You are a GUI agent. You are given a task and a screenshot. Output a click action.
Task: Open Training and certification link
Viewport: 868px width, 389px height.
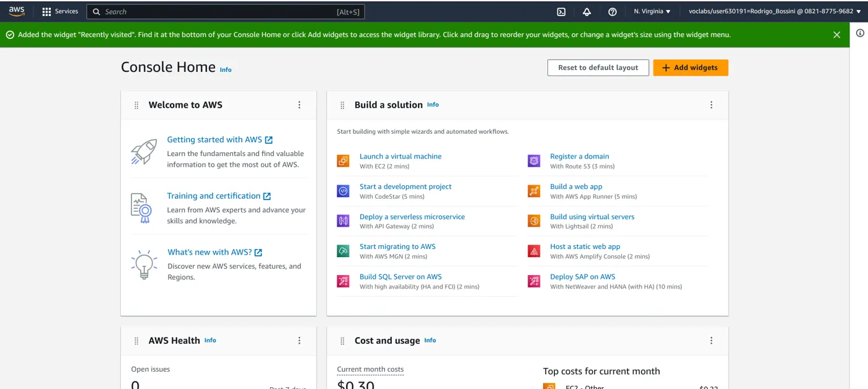(x=219, y=196)
